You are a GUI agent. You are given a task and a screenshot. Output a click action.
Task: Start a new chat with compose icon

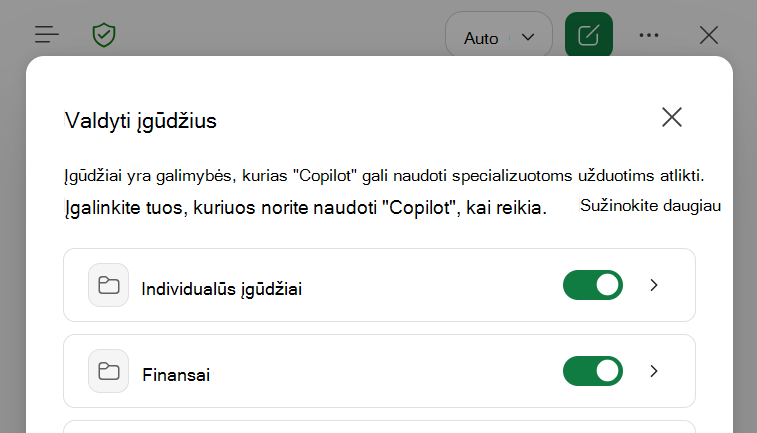[589, 35]
